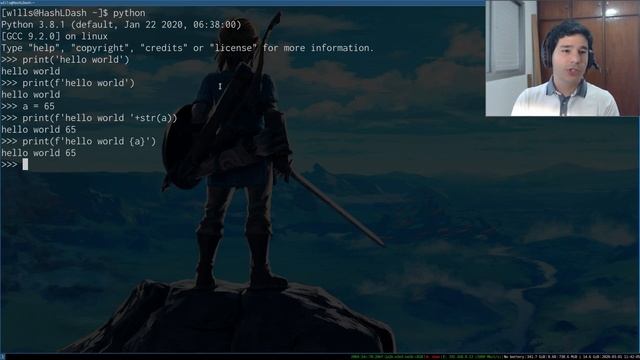Click the word "license" in the help hint
640x360 pixels.
(x=233, y=48)
